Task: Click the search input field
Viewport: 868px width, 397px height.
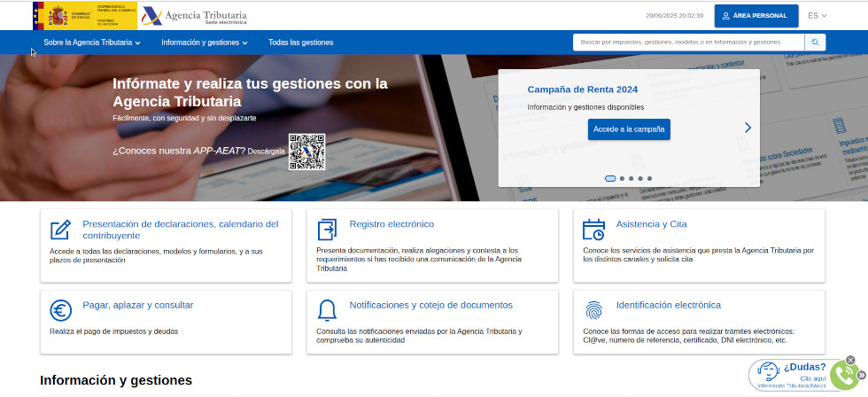Action: click(x=688, y=43)
